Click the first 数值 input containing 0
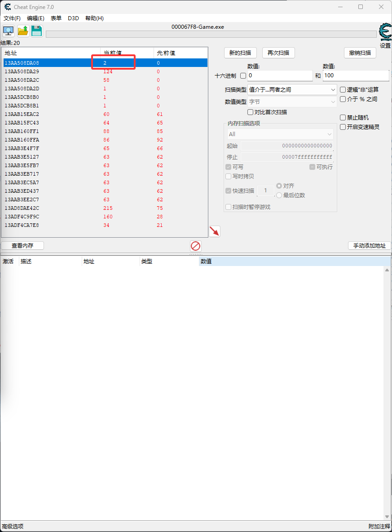This screenshot has width=392, height=532. tap(280, 75)
